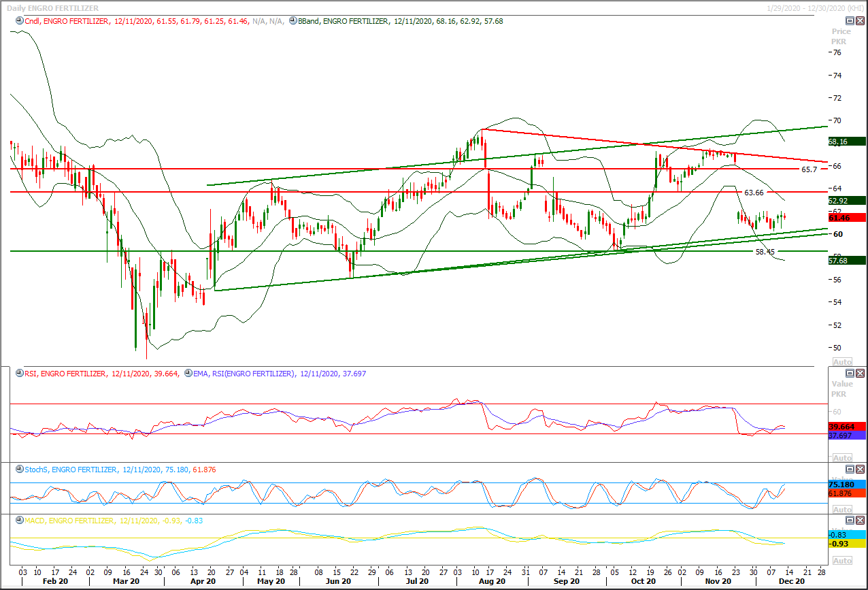Click the clock icon next to StochS label
This screenshot has width=868, height=590.
coord(18,470)
